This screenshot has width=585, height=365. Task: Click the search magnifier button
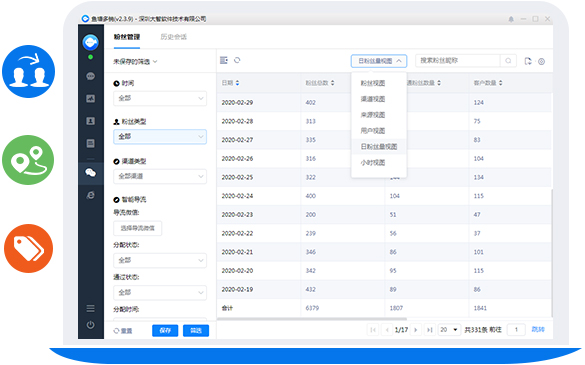coord(508,60)
